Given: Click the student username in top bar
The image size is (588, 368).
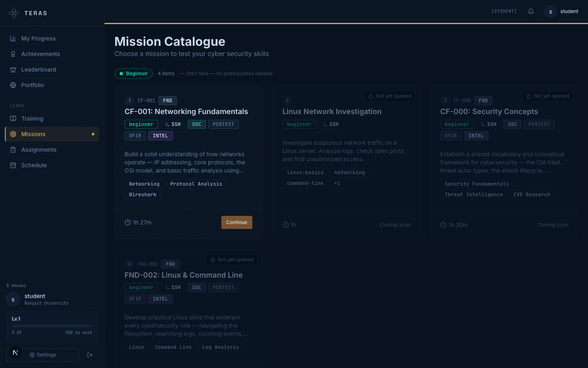Looking at the screenshot, I should point(569,11).
